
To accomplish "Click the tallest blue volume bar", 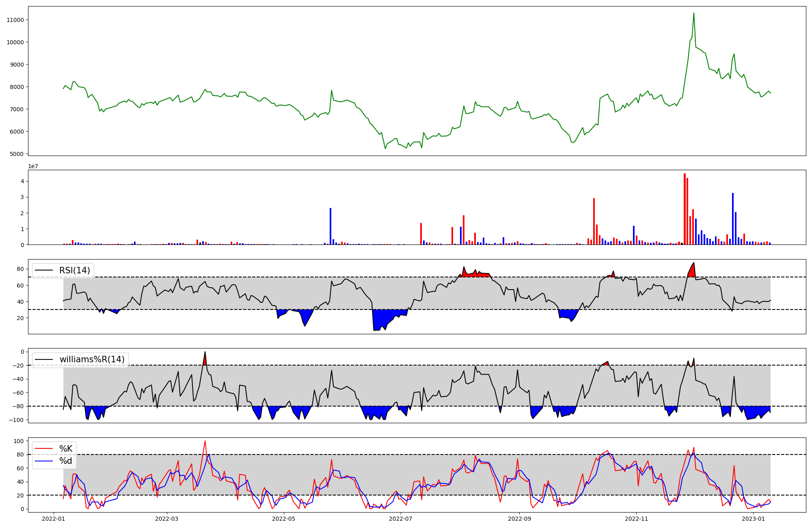I will tap(733, 219).
